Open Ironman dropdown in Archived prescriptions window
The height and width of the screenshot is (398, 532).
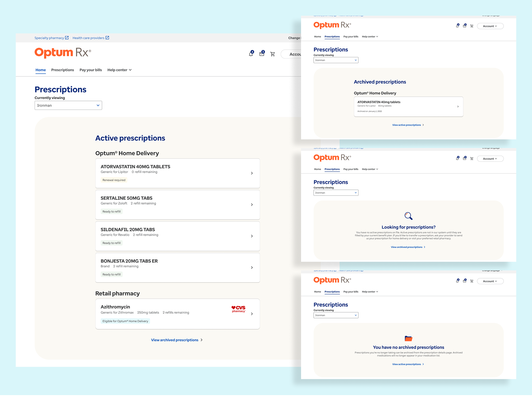(x=336, y=60)
